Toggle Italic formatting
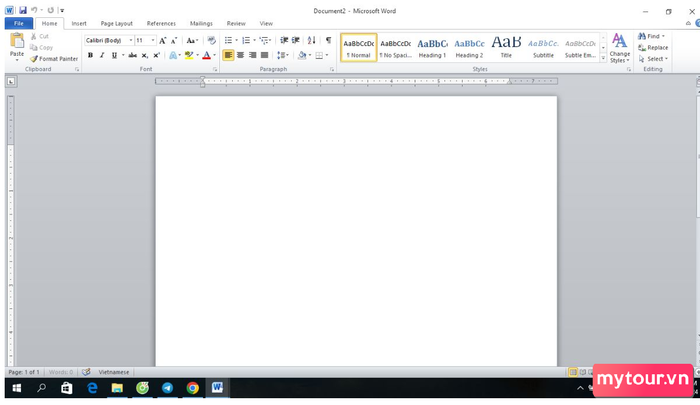The width and height of the screenshot is (700, 405). click(102, 55)
